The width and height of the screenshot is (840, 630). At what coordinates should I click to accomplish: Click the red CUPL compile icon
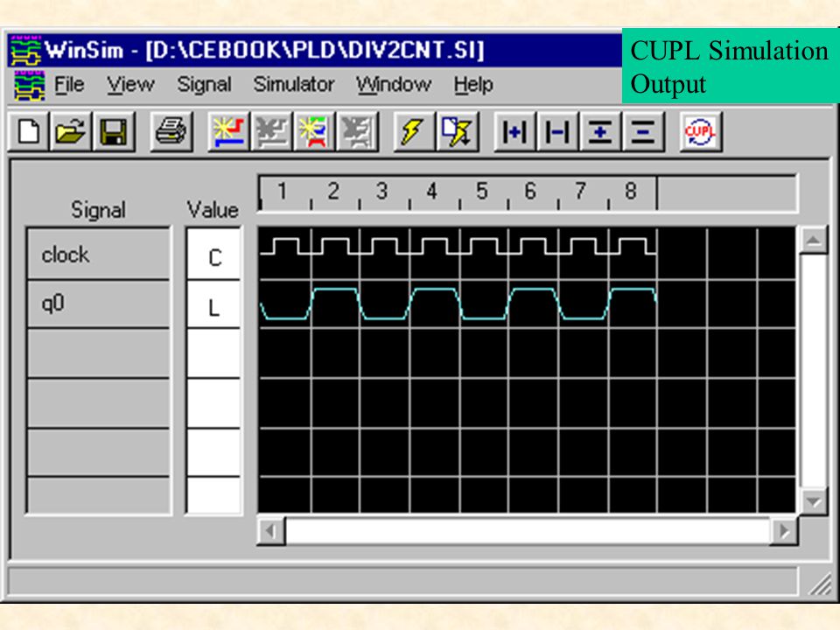pos(700,132)
